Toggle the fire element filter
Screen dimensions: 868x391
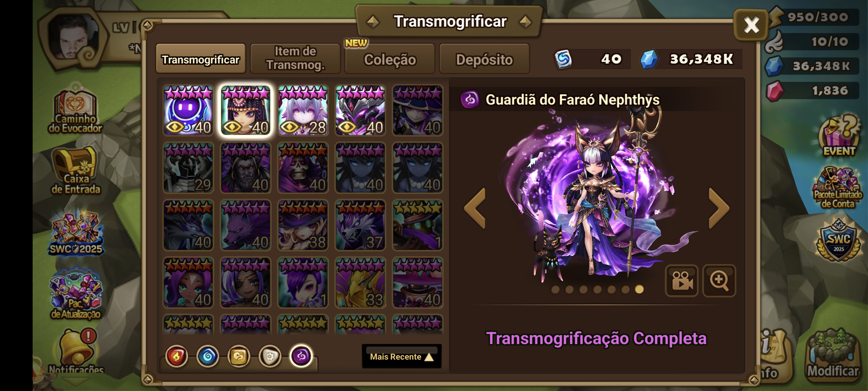177,356
